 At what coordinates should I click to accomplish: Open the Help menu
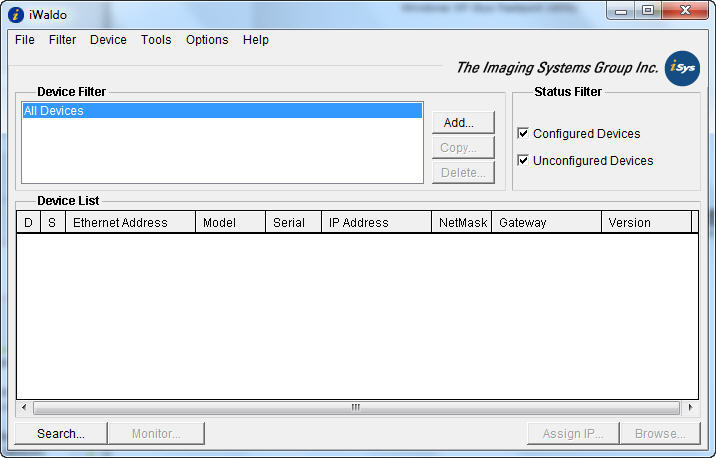click(256, 40)
